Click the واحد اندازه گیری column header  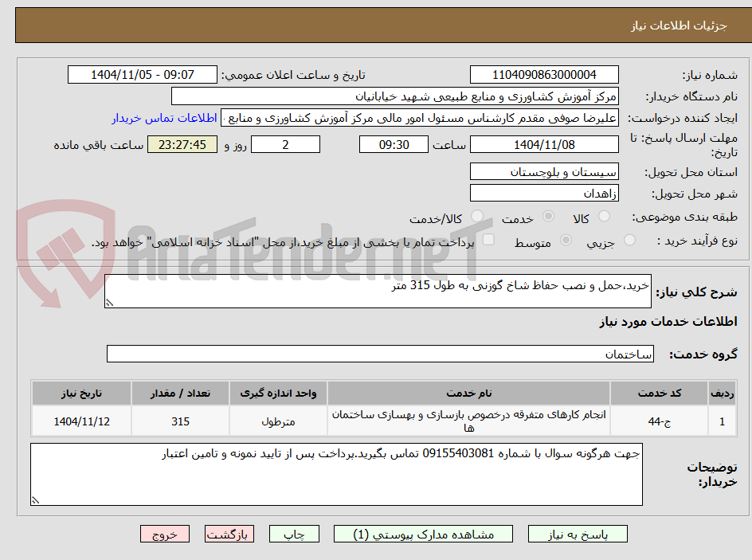278,394
